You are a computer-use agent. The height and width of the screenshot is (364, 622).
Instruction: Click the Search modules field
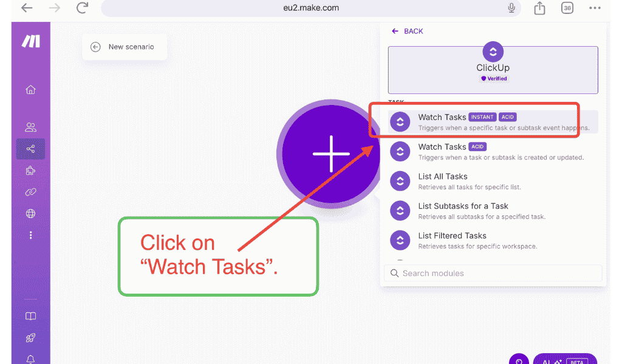[493, 273]
